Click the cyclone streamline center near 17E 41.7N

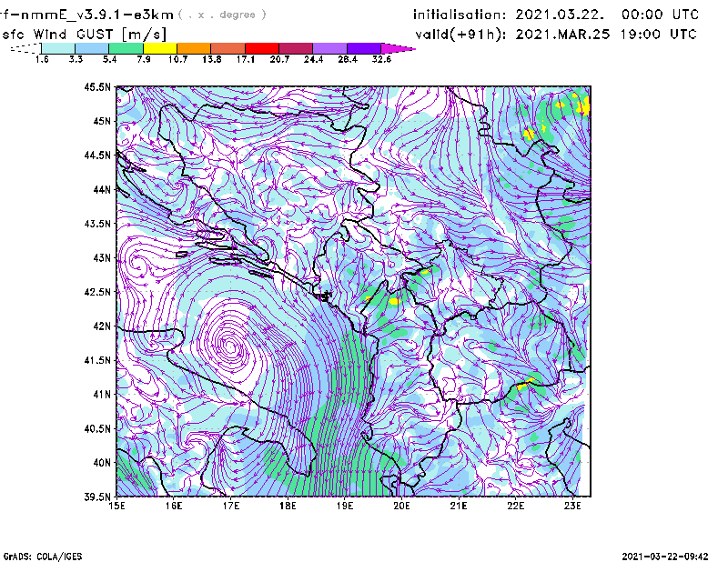pyautogui.click(x=230, y=346)
